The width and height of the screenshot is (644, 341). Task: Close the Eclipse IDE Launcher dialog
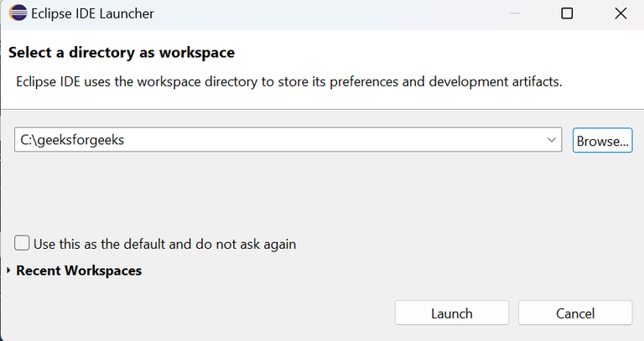tap(620, 13)
